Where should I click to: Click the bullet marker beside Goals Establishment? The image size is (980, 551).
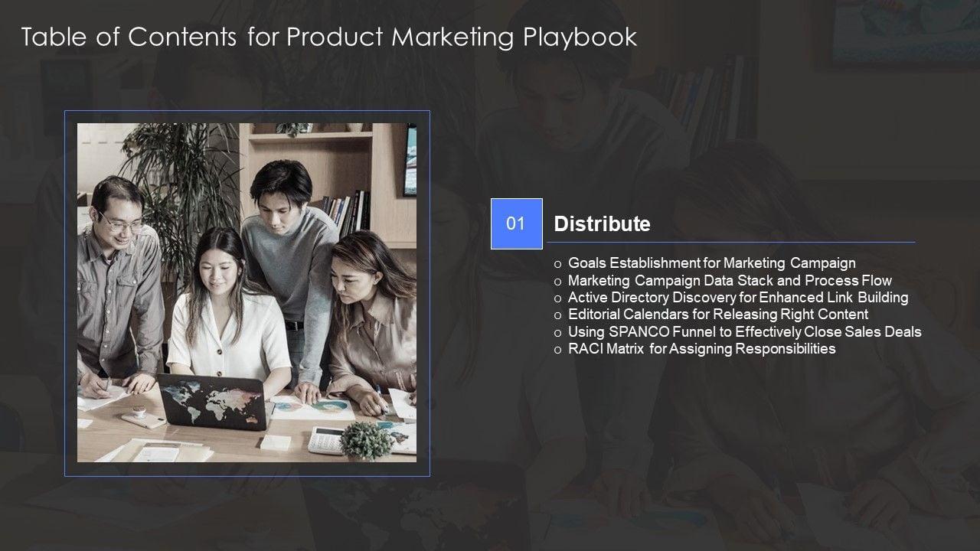coord(557,265)
